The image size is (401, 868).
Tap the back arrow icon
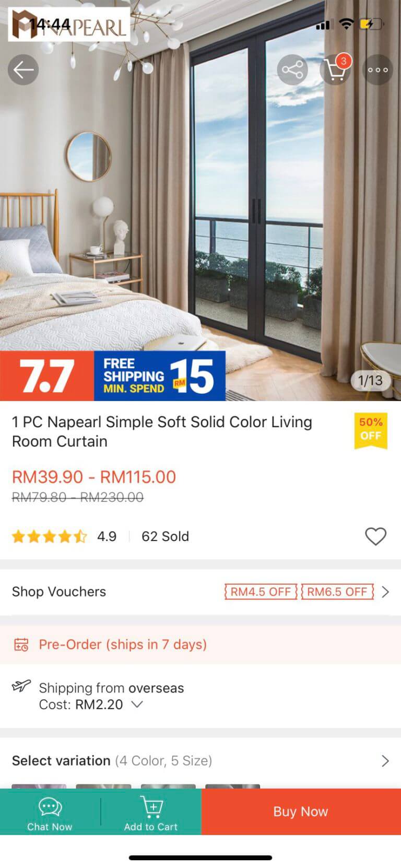23,69
